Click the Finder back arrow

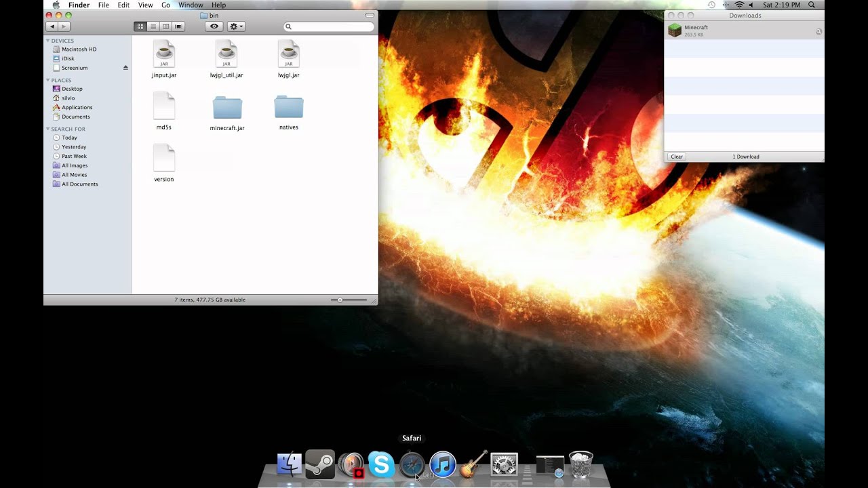pos(52,26)
